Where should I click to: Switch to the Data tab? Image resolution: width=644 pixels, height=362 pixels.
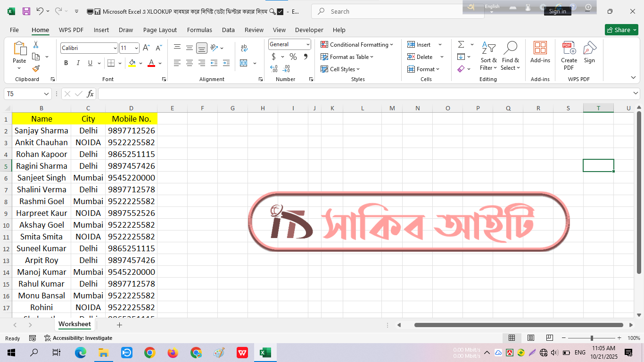228,30
